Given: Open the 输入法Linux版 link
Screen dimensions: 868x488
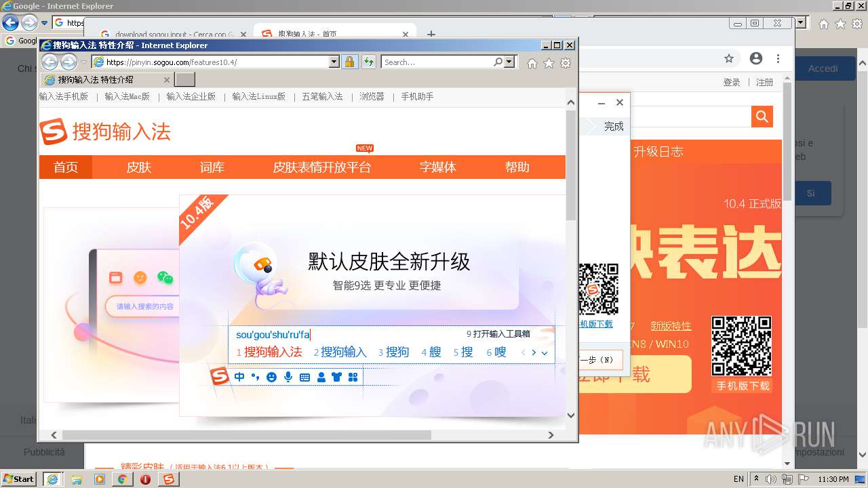Looking at the screenshot, I should point(259,97).
